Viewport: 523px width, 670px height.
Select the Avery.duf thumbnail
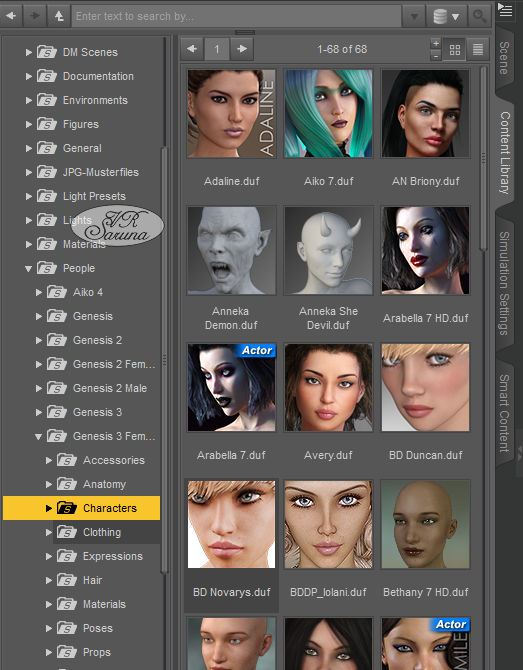coord(328,388)
